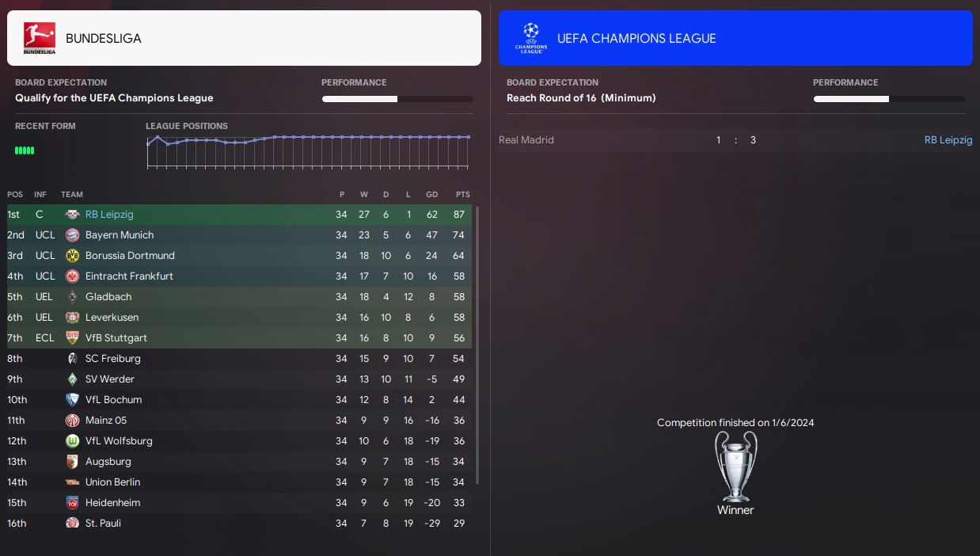The height and width of the screenshot is (556, 980).
Task: Click the VfL Wolfsburg club crest
Action: coord(72,441)
